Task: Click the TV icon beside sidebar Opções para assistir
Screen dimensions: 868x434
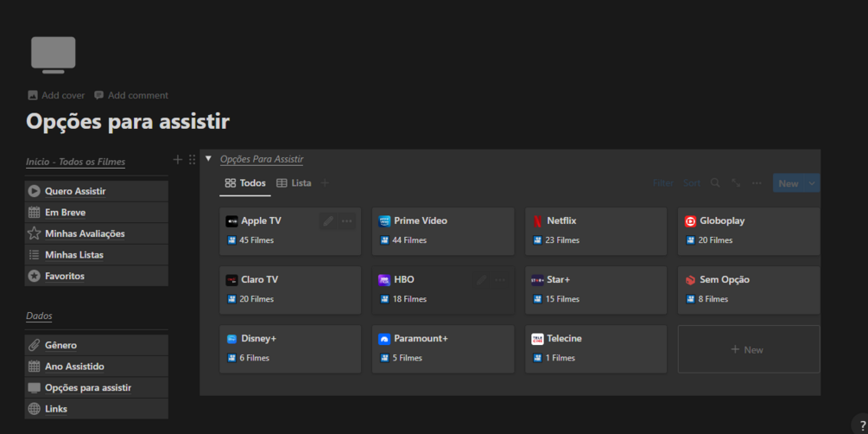Action: click(35, 387)
